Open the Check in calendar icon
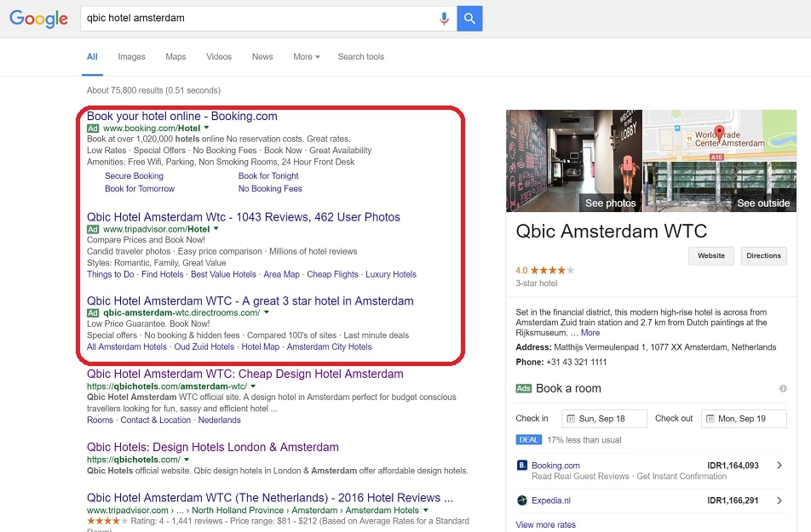The image size is (811, 532). tap(571, 419)
